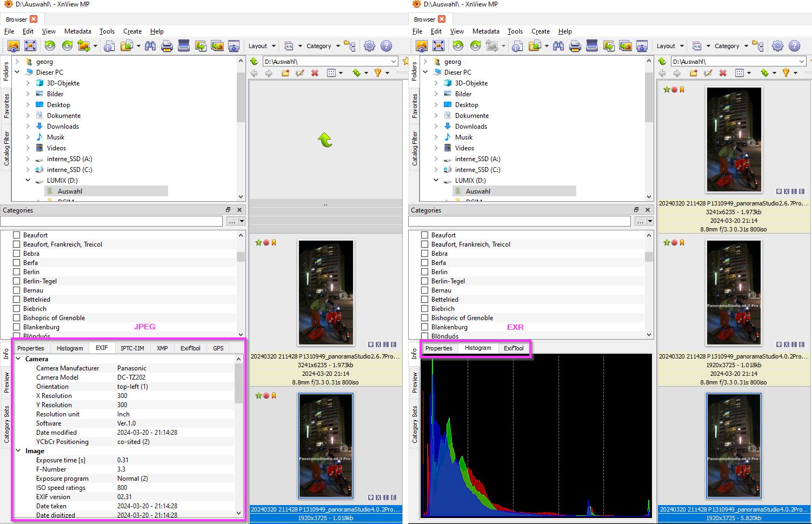The width and height of the screenshot is (812, 524).
Task: Click the new folder icon in left window
Action: pos(285,73)
